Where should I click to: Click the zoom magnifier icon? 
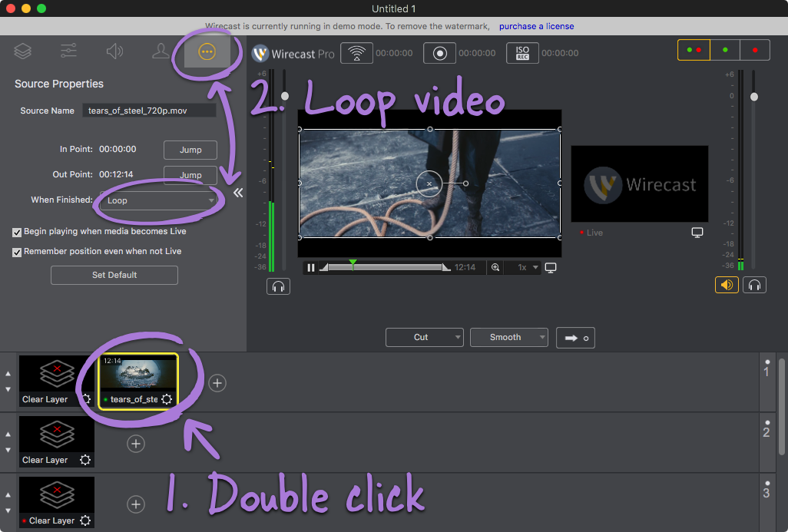(495, 267)
